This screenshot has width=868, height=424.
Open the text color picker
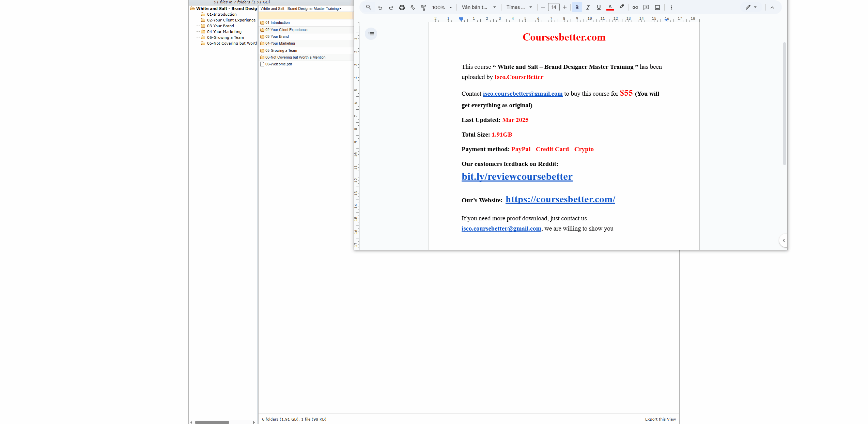(x=610, y=7)
